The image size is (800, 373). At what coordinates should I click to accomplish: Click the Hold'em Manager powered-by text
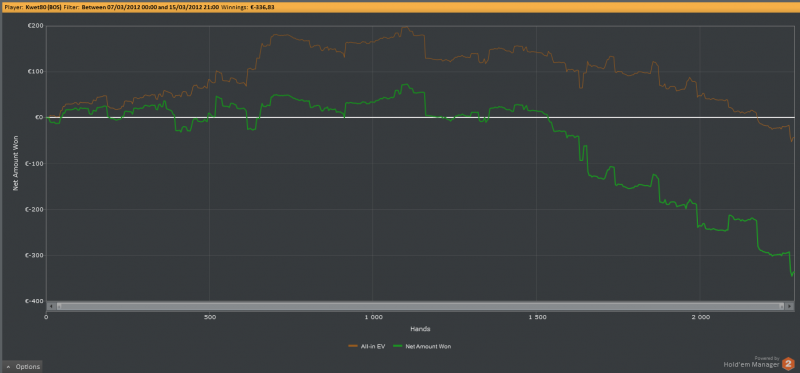[x=752, y=362]
